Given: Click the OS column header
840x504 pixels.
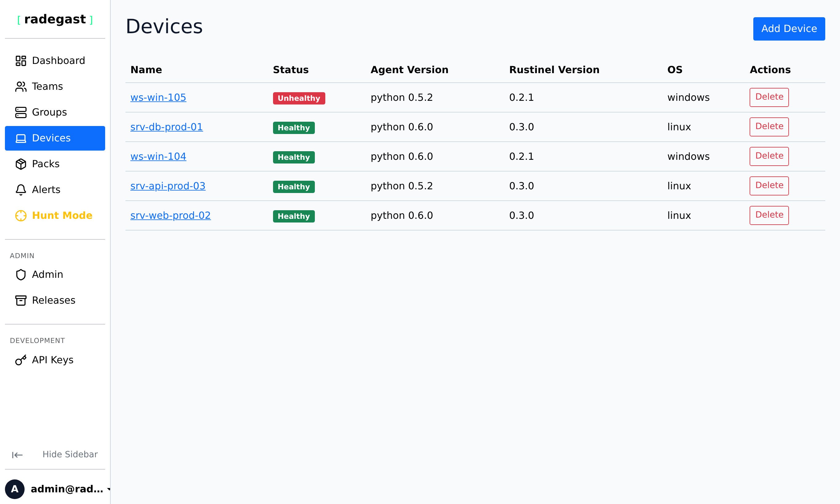Looking at the screenshot, I should point(675,70).
